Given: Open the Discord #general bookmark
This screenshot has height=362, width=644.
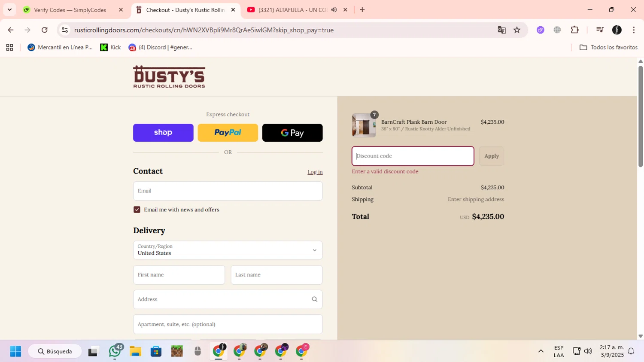Looking at the screenshot, I should click(x=161, y=48).
